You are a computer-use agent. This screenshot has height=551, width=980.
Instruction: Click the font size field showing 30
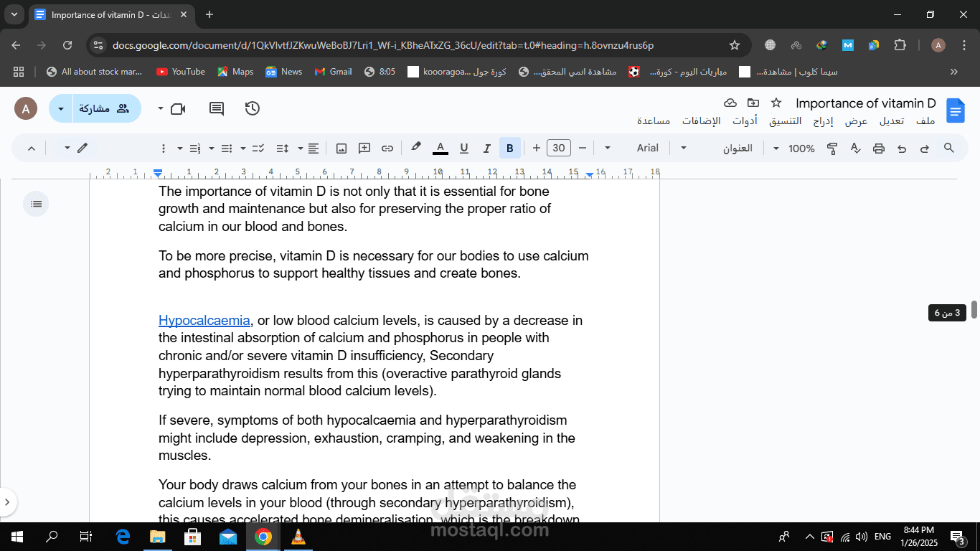(559, 149)
